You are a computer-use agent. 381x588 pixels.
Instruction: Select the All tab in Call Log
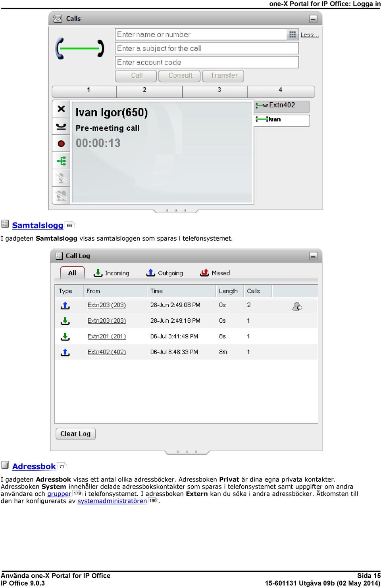(72, 273)
